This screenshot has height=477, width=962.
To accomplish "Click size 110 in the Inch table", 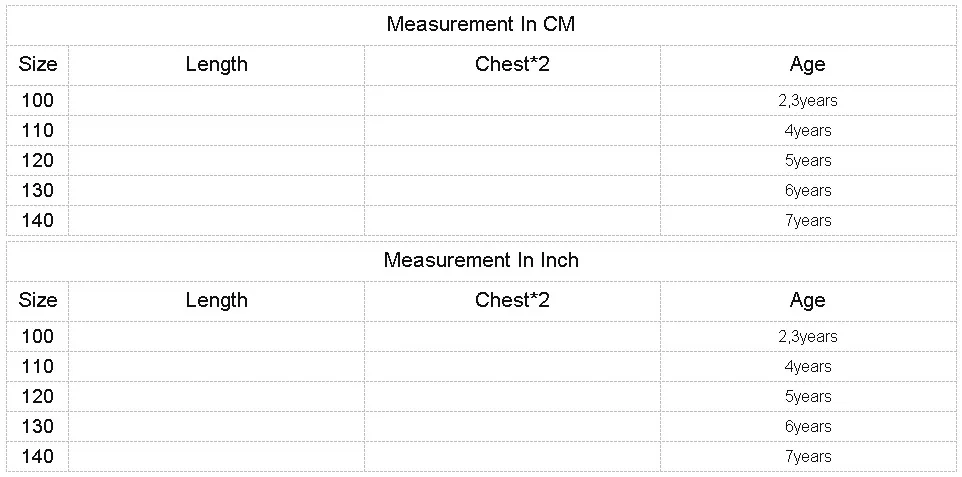I will (x=37, y=366).
